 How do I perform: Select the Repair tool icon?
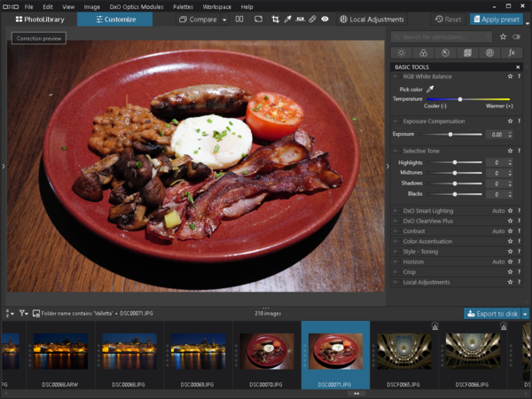pos(313,19)
